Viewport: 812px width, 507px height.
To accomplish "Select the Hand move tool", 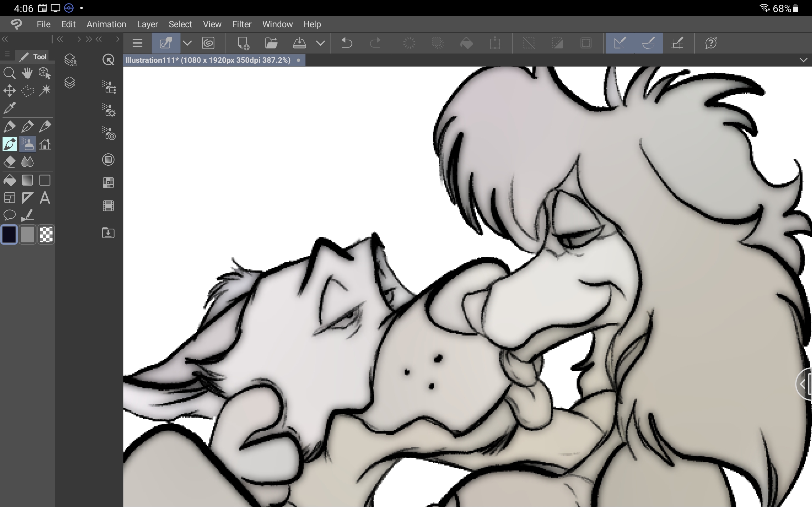I will (27, 73).
